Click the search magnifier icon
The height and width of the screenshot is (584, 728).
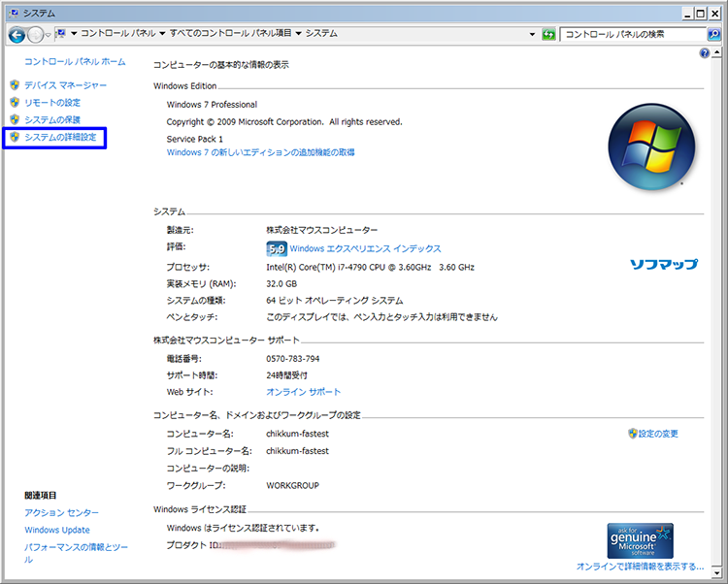coord(713,34)
